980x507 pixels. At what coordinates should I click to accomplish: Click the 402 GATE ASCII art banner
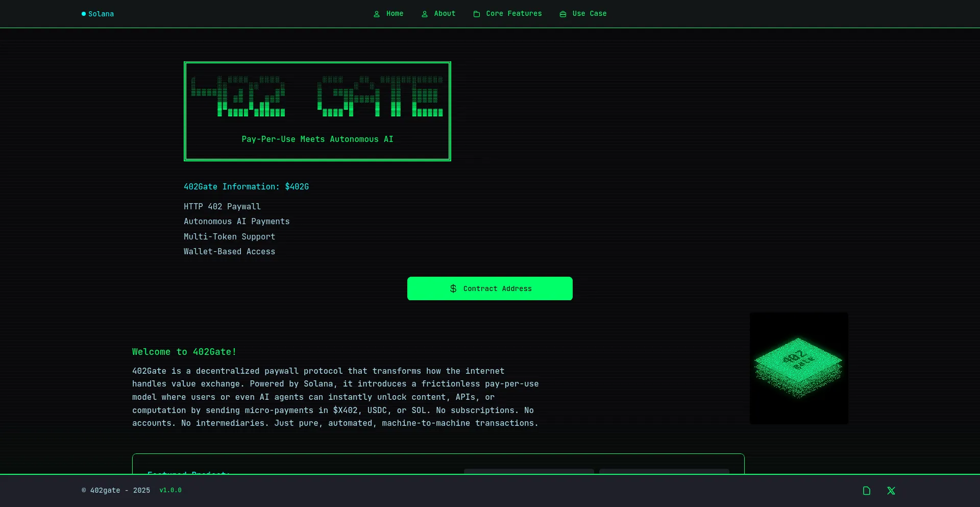point(317,97)
